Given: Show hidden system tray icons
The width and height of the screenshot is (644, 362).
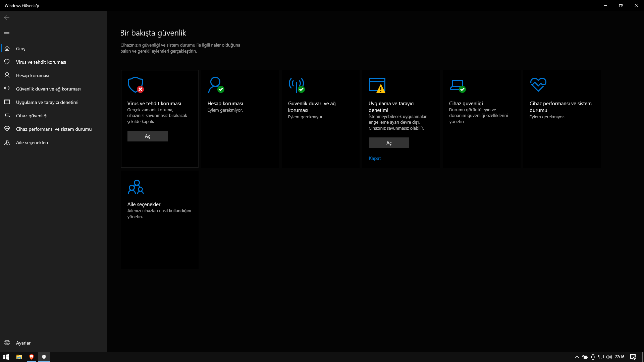Looking at the screenshot, I should point(577,357).
